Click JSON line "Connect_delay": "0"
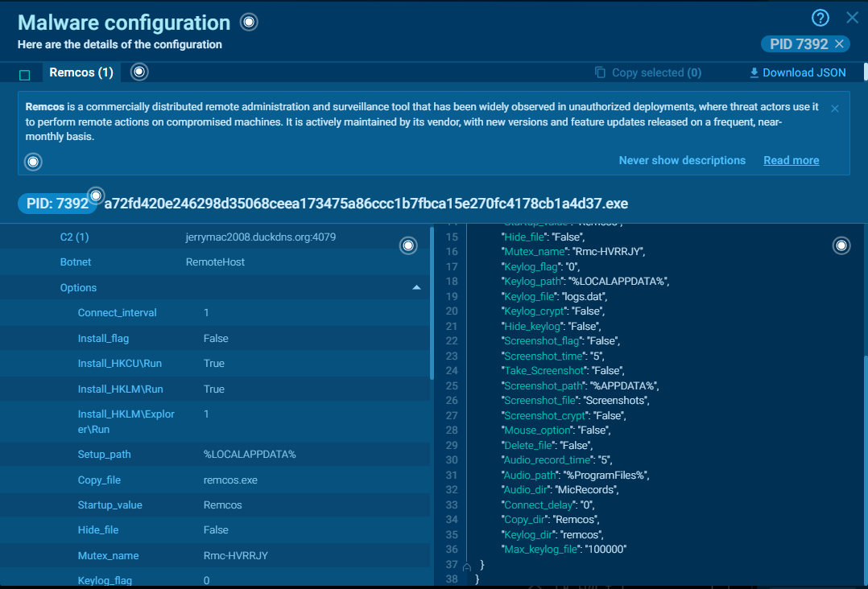 coord(548,505)
